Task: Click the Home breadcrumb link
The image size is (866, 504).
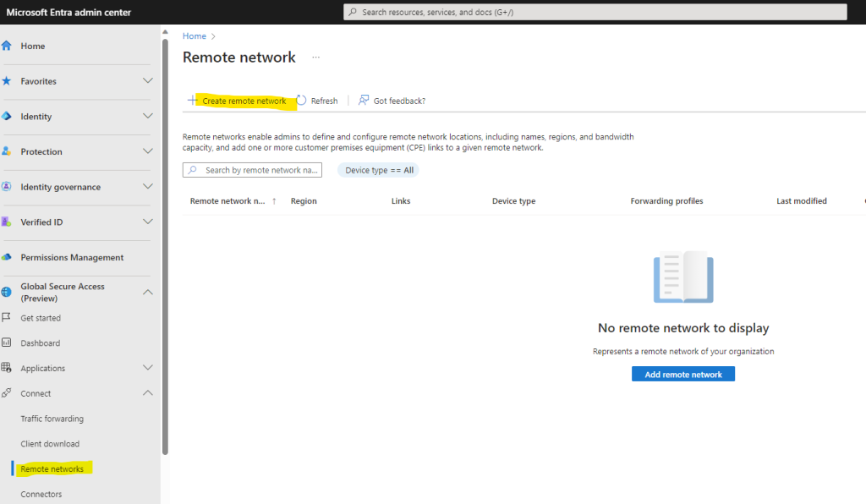Action: tap(195, 36)
